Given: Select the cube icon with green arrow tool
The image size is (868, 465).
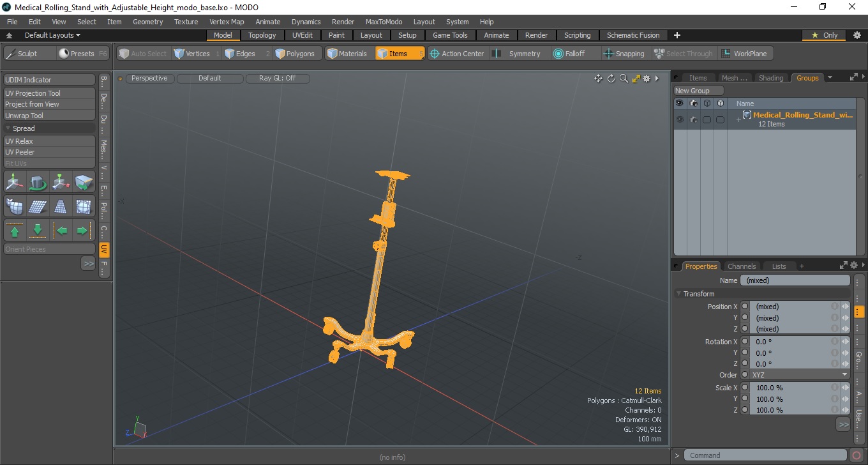Looking at the screenshot, I should pyautogui.click(x=84, y=183).
